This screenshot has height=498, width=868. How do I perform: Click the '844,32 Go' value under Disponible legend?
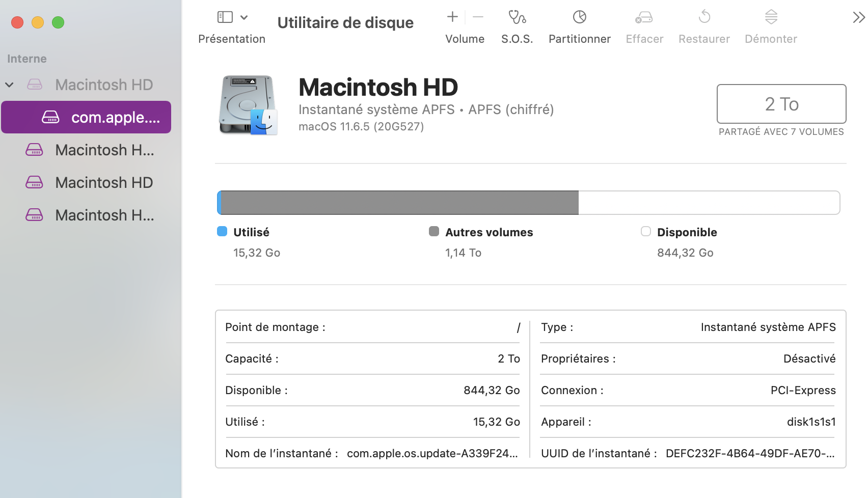685,253
